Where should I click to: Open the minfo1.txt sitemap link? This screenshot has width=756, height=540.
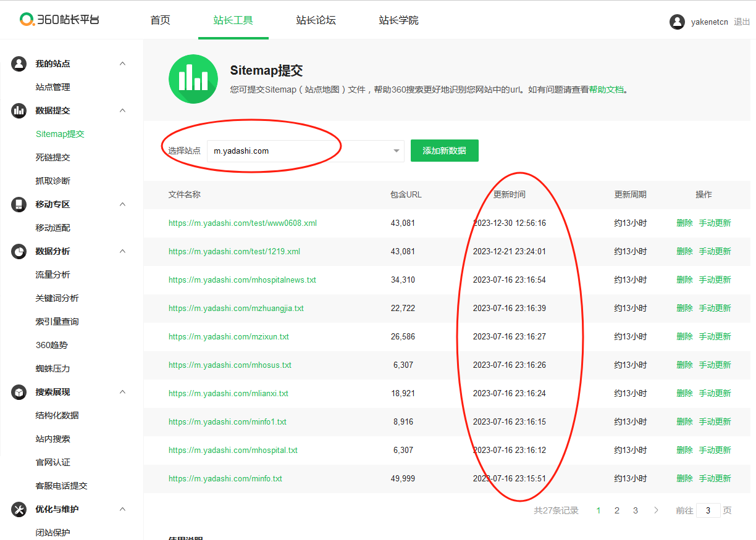tap(227, 422)
